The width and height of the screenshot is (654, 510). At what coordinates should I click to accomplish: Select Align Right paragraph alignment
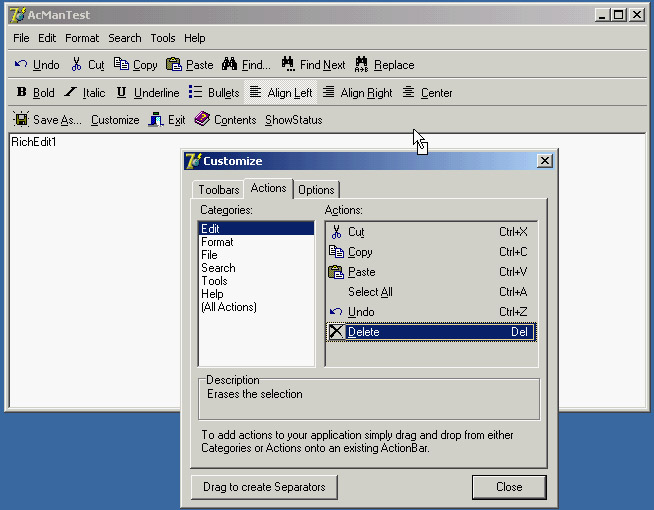(x=328, y=93)
